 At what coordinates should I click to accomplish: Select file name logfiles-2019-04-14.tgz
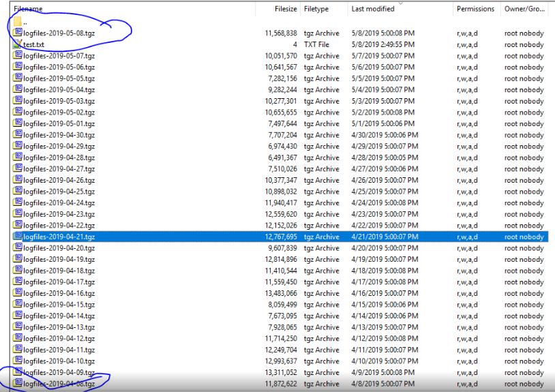pos(59,316)
